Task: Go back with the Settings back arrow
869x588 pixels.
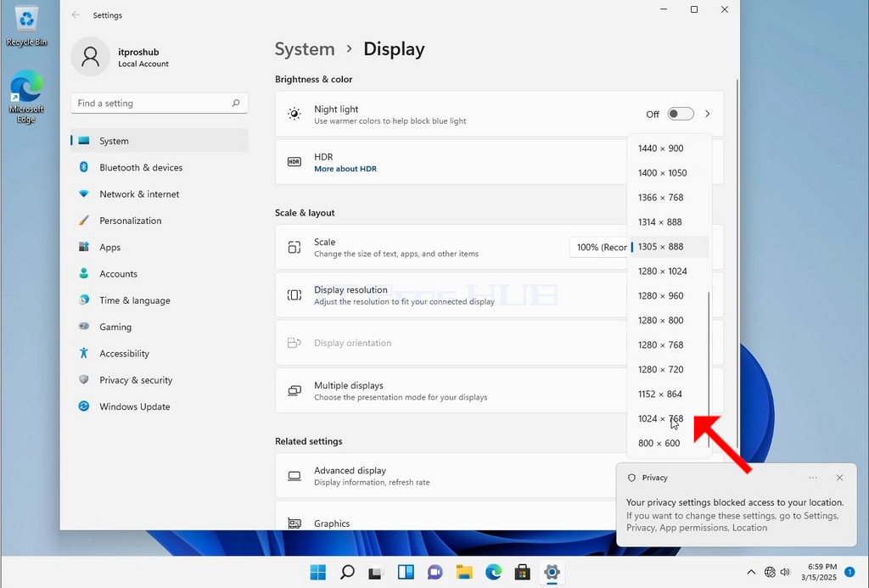Action: pyautogui.click(x=76, y=15)
